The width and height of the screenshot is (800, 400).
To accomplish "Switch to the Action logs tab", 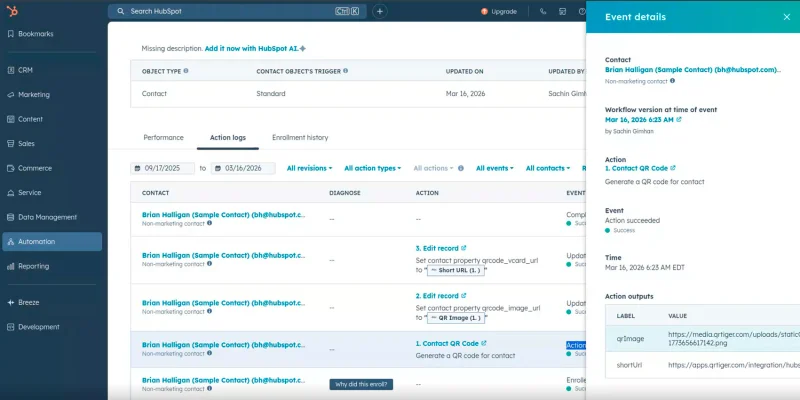I will [x=228, y=137].
